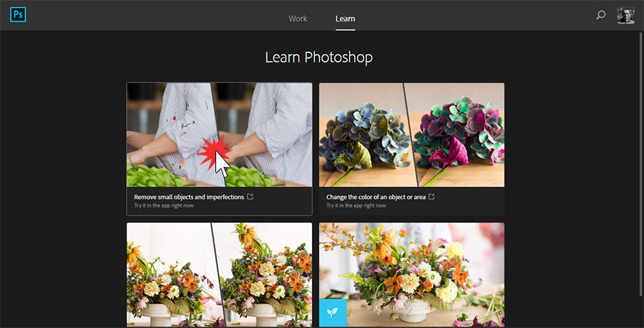Click the striped shirt paint-stain thumbnail

(x=220, y=135)
